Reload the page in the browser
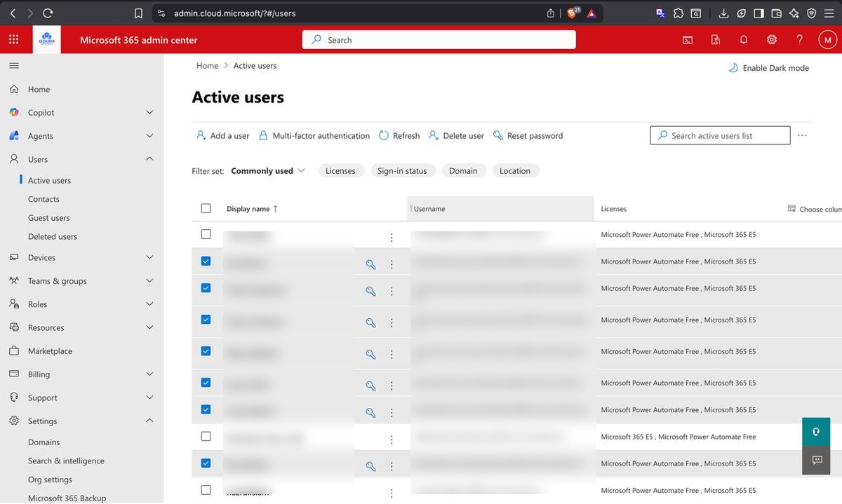Screen dimensions: 842x504 [x=48, y=13]
